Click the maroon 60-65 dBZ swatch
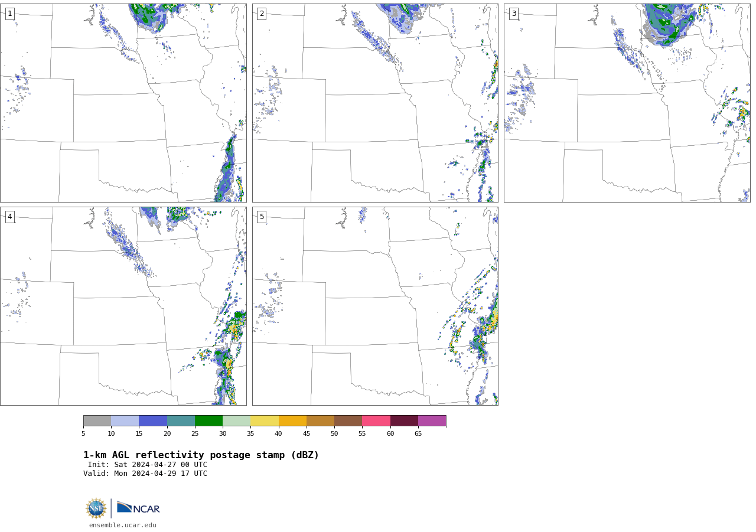Viewport: 756px width, 532px height. (x=404, y=420)
